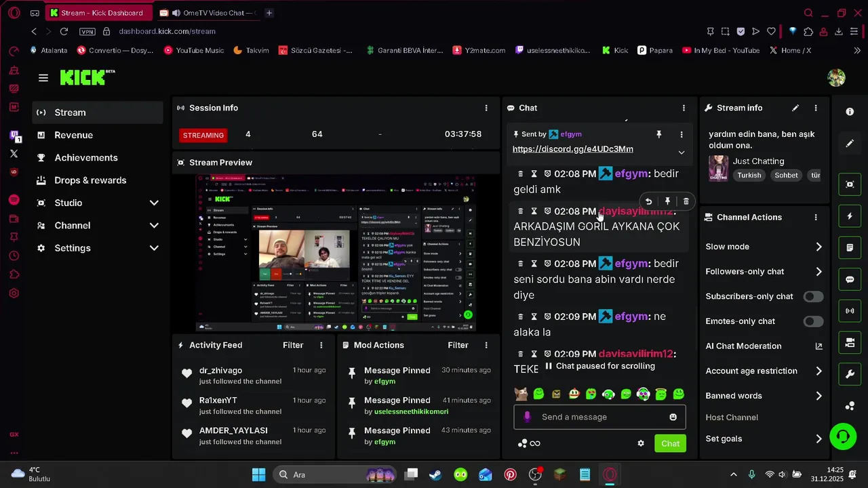Delete the hovered davisavilirim12 message

coord(686,201)
